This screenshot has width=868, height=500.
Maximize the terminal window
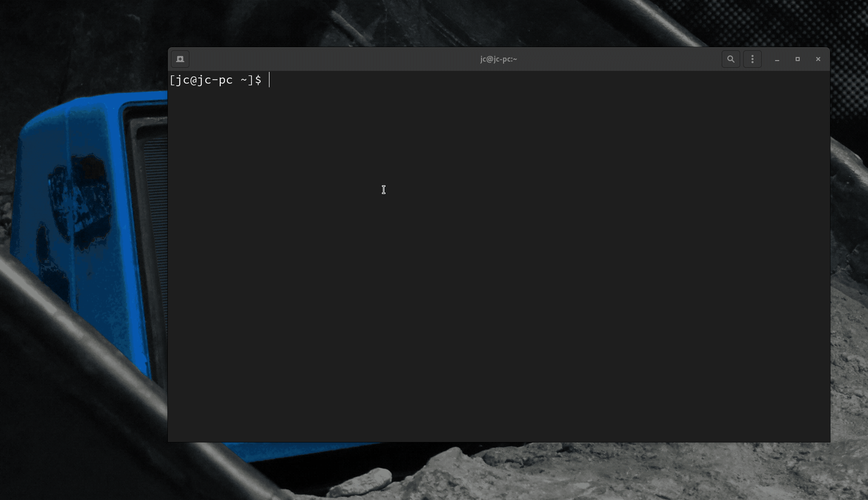pyautogui.click(x=798, y=59)
